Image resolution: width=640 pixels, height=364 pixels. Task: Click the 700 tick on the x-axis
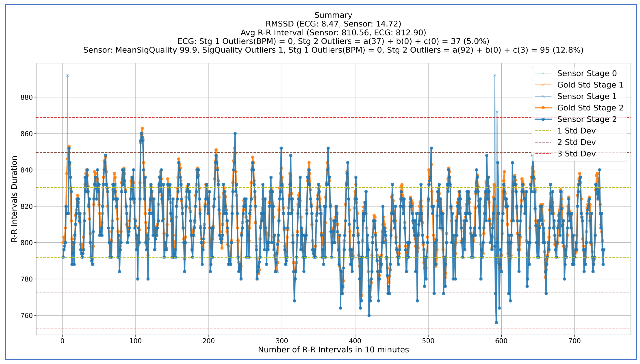574,341
